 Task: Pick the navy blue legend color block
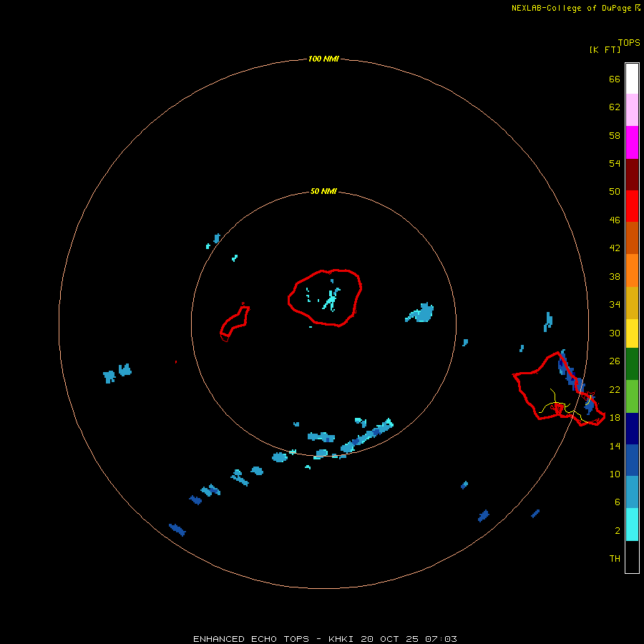point(632,429)
